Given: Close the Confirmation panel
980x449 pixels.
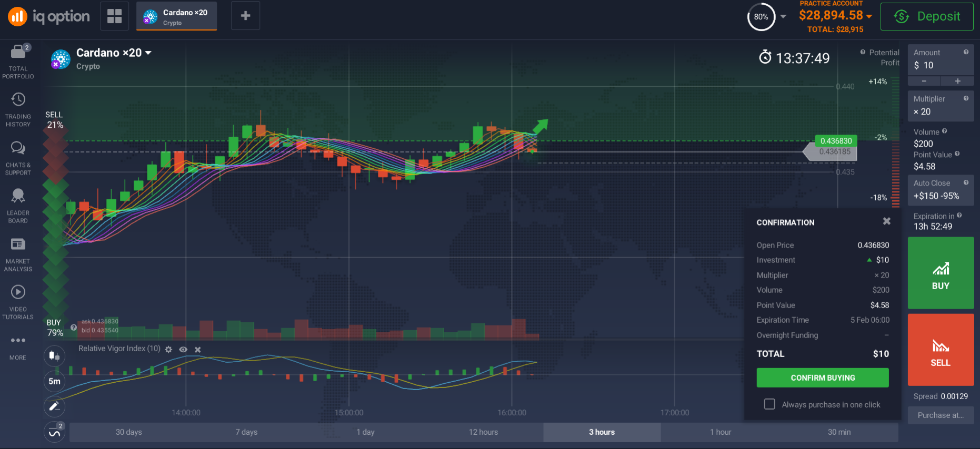Looking at the screenshot, I should pyautogui.click(x=887, y=221).
